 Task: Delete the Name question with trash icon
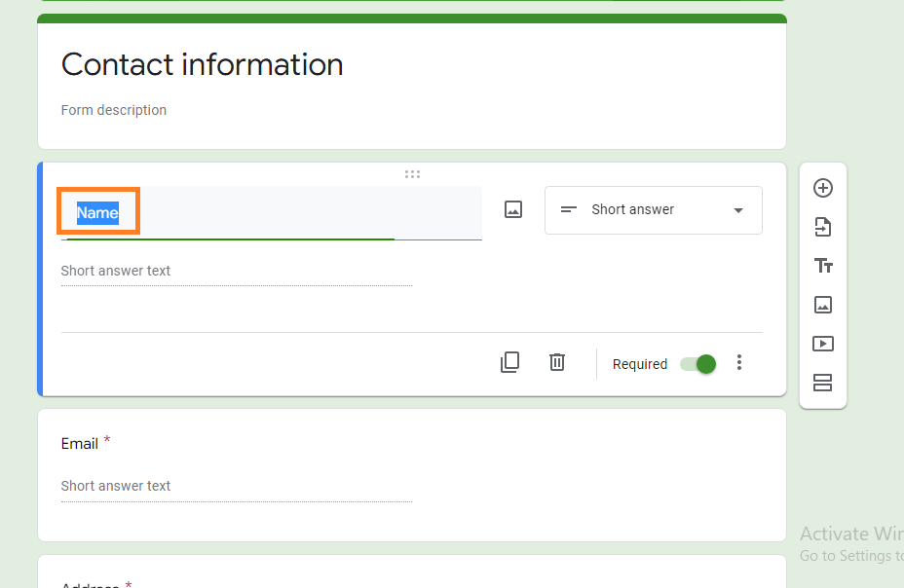[x=557, y=362]
